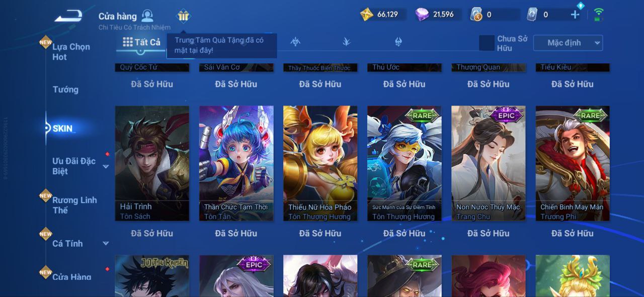Tap the plus icon to add vouchers

pos(575,15)
